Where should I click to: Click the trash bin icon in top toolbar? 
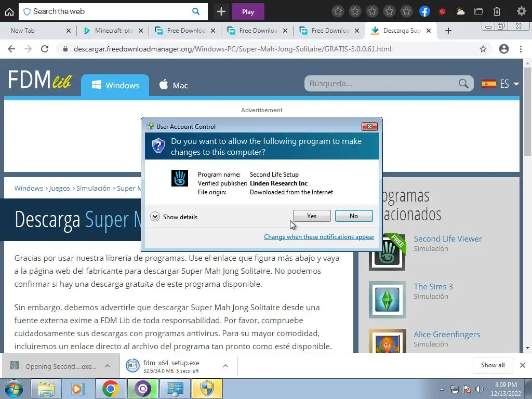coord(497,11)
